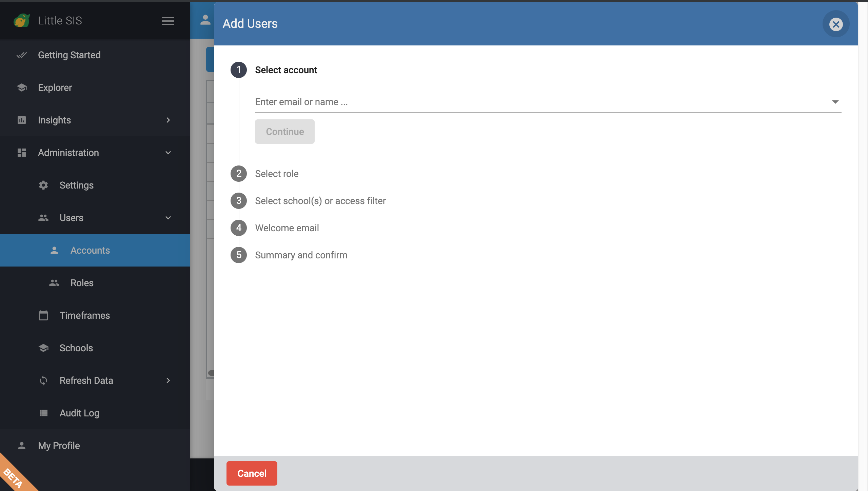Click the Continue button

pyautogui.click(x=284, y=132)
